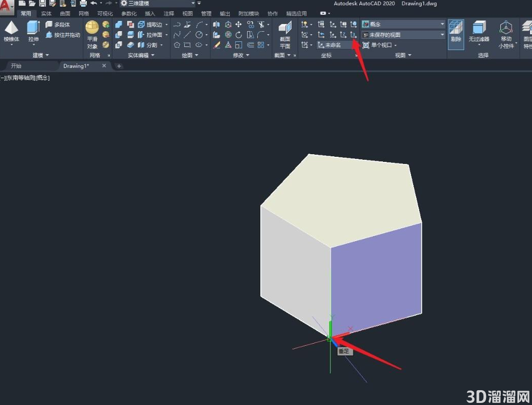This screenshot has width=532, height=405.
Task: Choose the Polygon drawing tool
Action: [177, 45]
